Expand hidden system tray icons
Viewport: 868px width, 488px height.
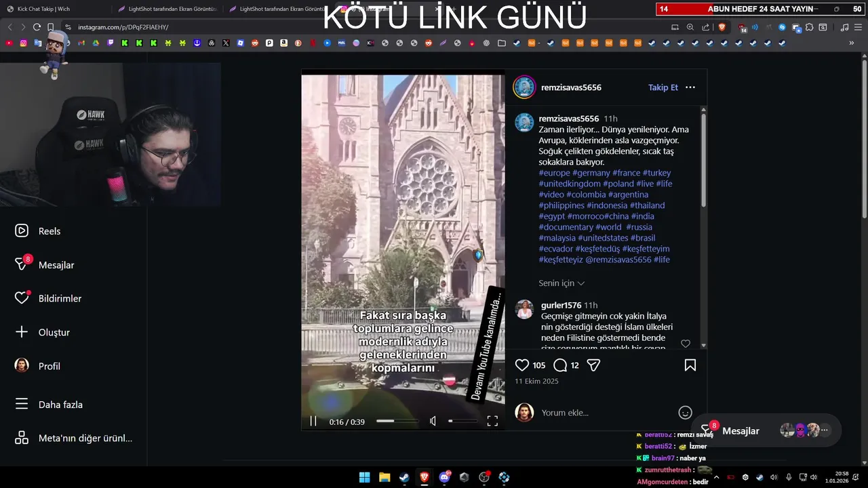click(x=716, y=477)
